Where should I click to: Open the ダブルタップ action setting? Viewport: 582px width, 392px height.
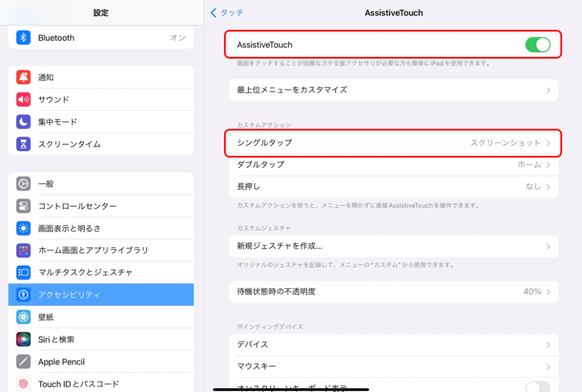pyautogui.click(x=393, y=165)
